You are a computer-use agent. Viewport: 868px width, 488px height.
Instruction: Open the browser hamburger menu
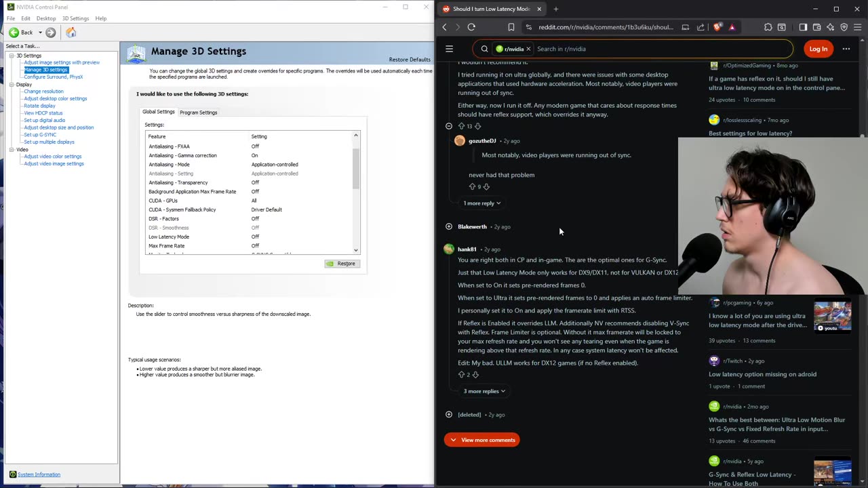coord(857,27)
